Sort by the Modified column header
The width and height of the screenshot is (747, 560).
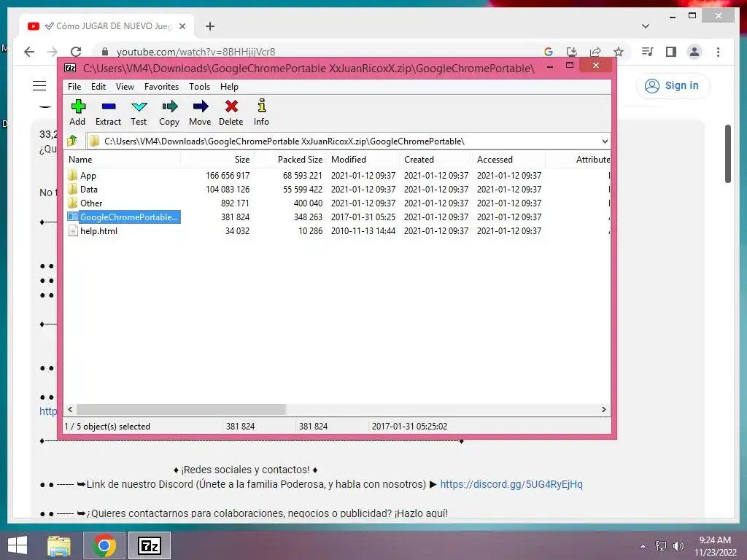[x=363, y=160]
